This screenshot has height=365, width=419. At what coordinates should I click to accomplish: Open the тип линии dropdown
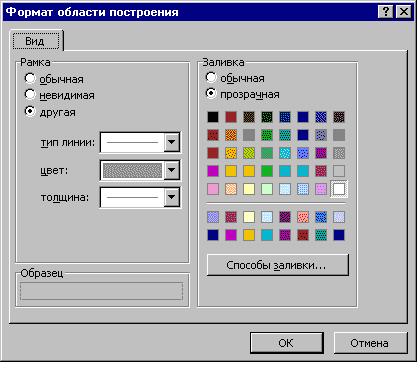172,142
